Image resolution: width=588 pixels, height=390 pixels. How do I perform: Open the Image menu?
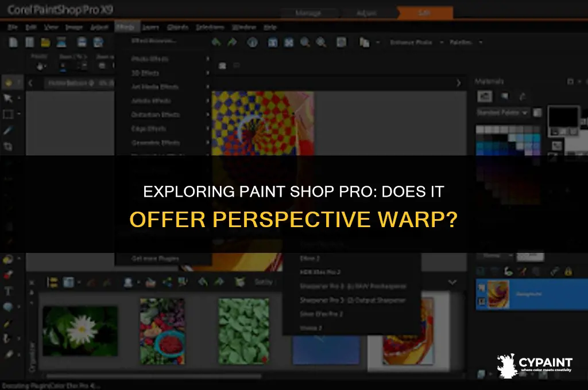click(74, 28)
